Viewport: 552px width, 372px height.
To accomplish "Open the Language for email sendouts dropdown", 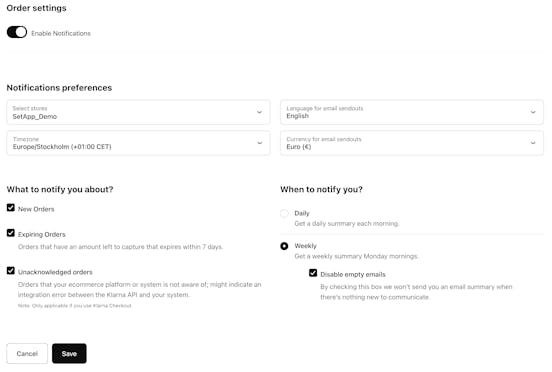I will (412, 112).
